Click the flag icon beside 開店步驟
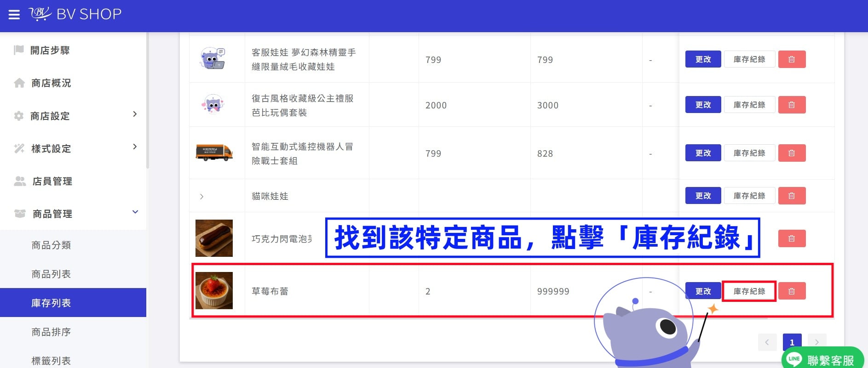 click(x=19, y=50)
